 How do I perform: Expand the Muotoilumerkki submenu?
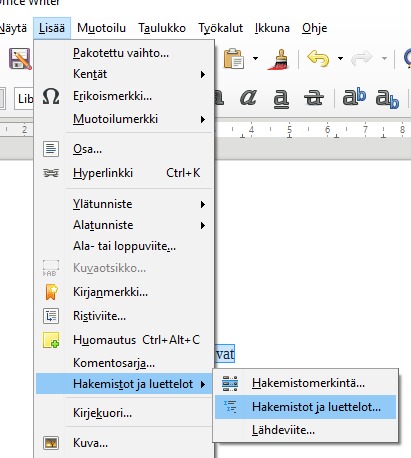[x=124, y=119]
